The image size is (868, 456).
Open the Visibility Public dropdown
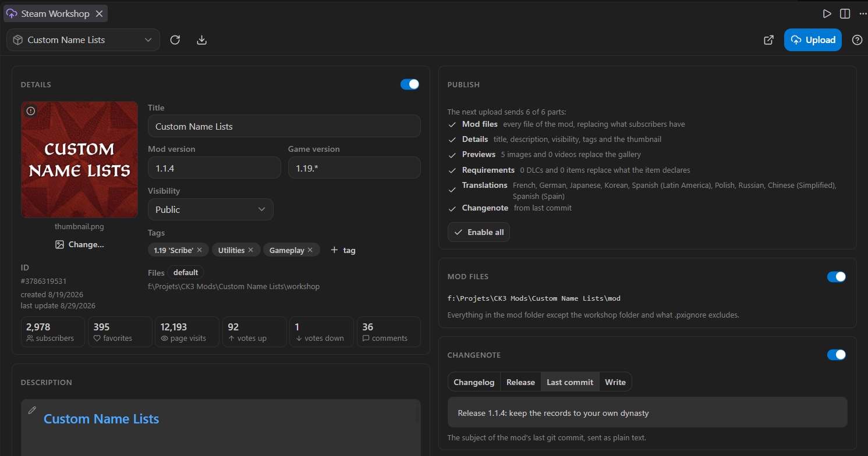(x=211, y=209)
